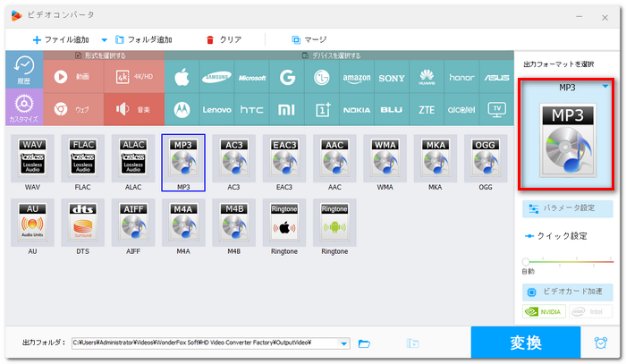Screen dimensions: 626x364
Task: Open the output folder browse icon
Action: click(364, 343)
